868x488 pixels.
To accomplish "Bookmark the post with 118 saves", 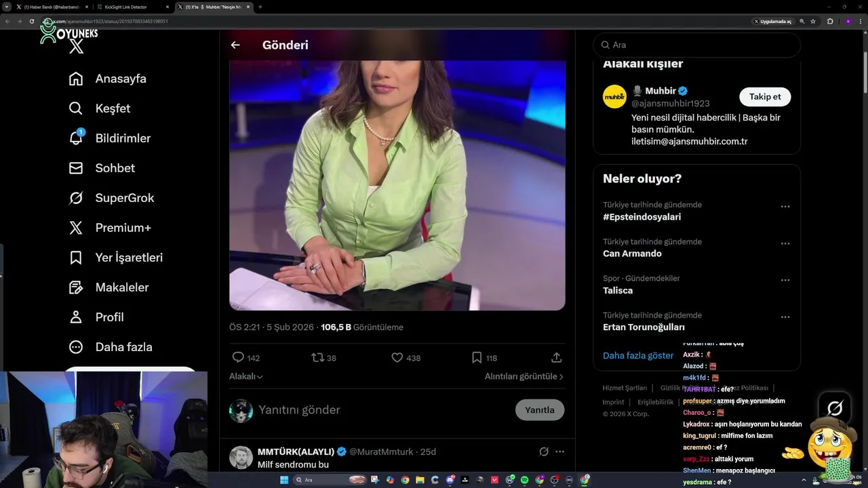I will (x=477, y=357).
